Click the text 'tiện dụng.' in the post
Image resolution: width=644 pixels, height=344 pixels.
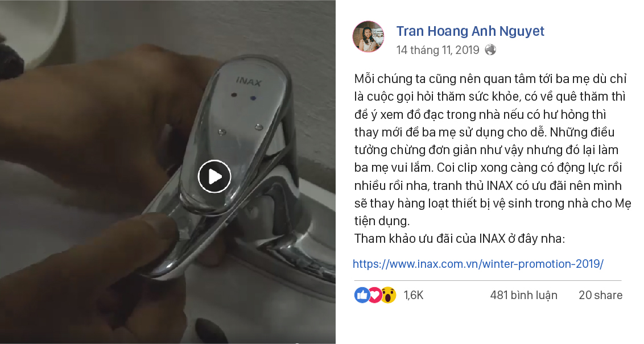pos(382,221)
